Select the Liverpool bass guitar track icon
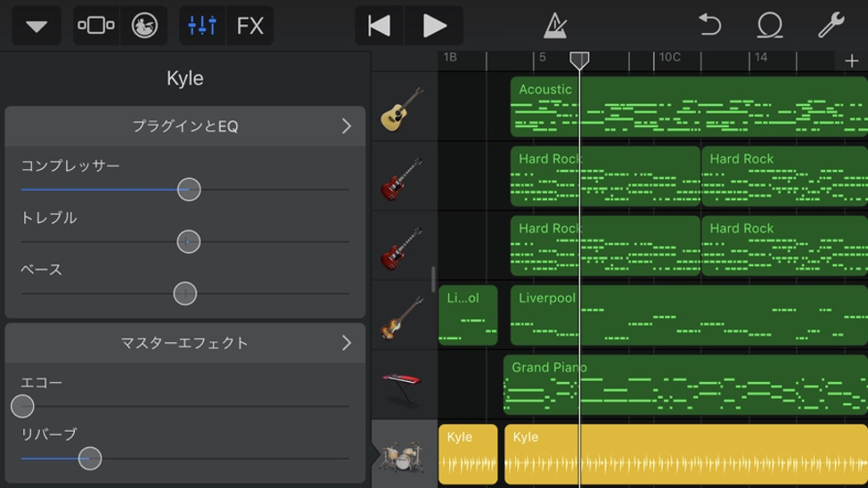Screen dimensions: 868x488 tap(403, 318)
